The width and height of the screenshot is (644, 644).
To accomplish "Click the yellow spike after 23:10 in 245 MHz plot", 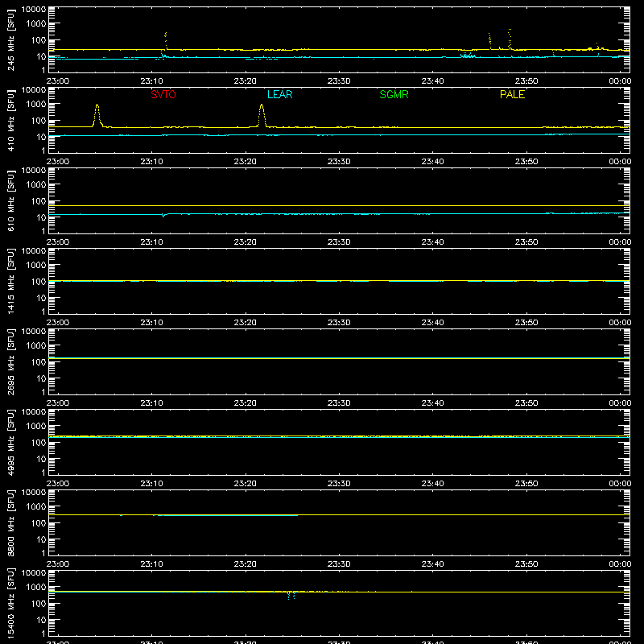I will pyautogui.click(x=166, y=40).
